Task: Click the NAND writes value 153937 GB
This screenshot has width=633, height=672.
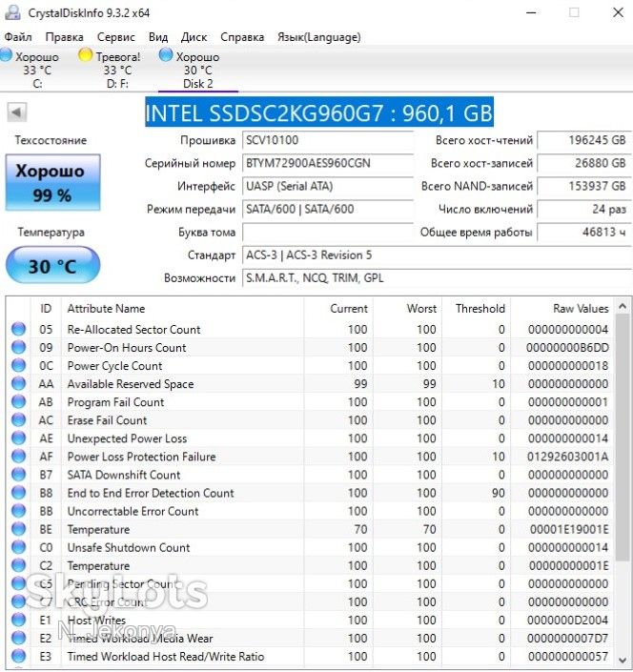Action: point(584,187)
